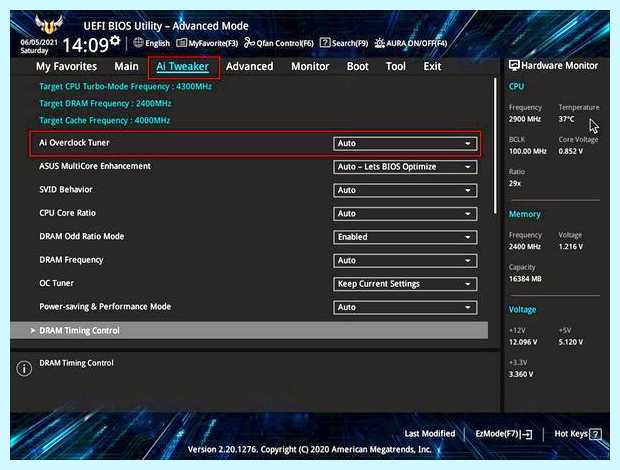Viewport: 620px width, 470px height.
Task: Click the OC Tuner label
Action: pyautogui.click(x=57, y=283)
